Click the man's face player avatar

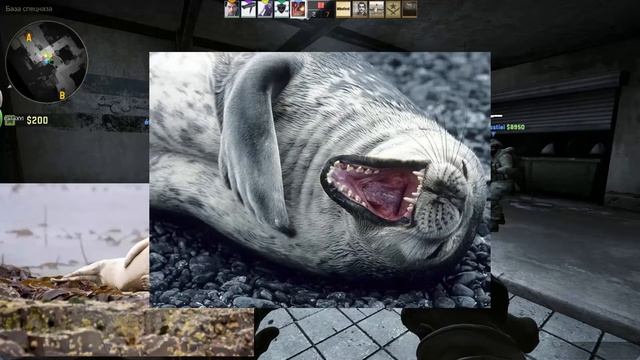[231, 9]
